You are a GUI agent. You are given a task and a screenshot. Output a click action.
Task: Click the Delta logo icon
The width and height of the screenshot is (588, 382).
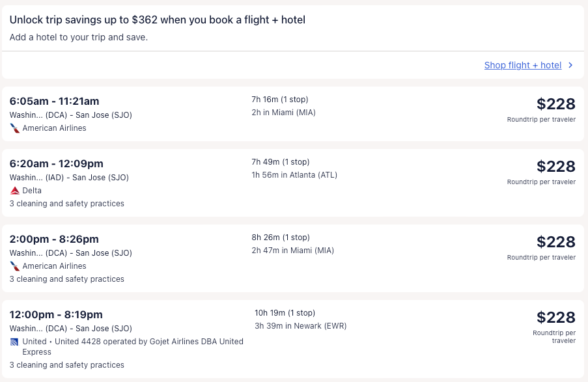(x=15, y=191)
